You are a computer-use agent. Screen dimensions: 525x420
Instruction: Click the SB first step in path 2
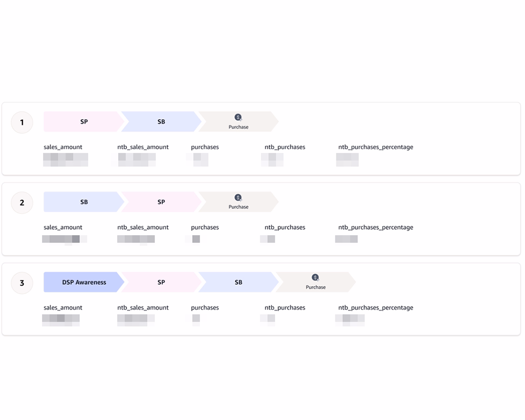(83, 202)
